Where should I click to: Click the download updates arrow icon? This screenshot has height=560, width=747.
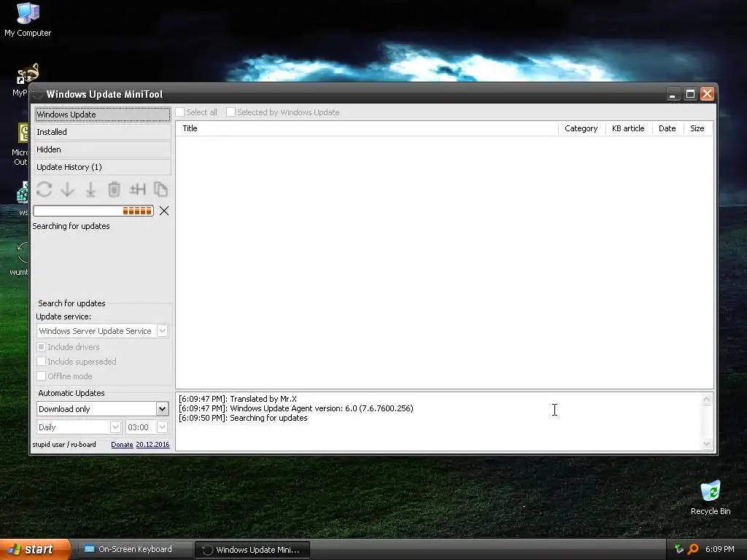tap(67, 190)
